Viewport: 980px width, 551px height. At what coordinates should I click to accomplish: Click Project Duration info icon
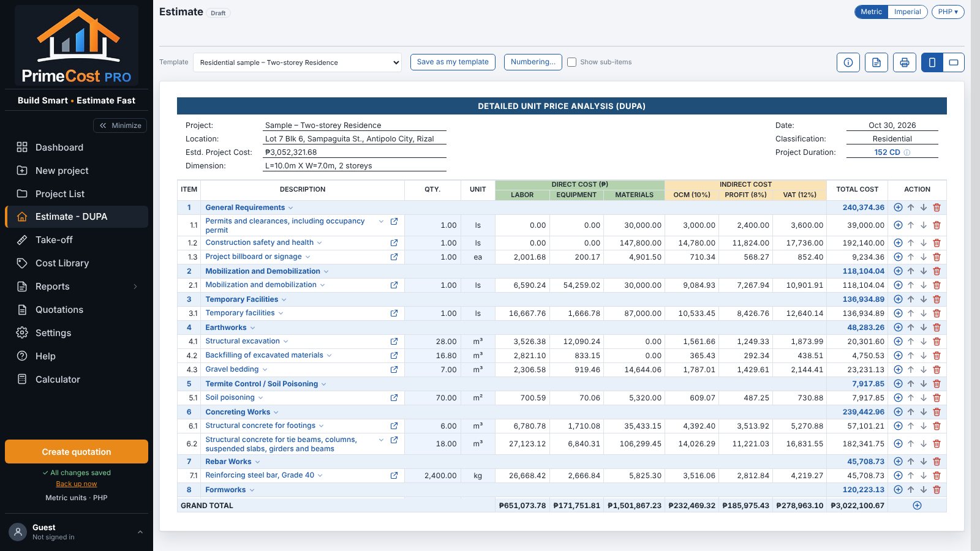(x=907, y=152)
